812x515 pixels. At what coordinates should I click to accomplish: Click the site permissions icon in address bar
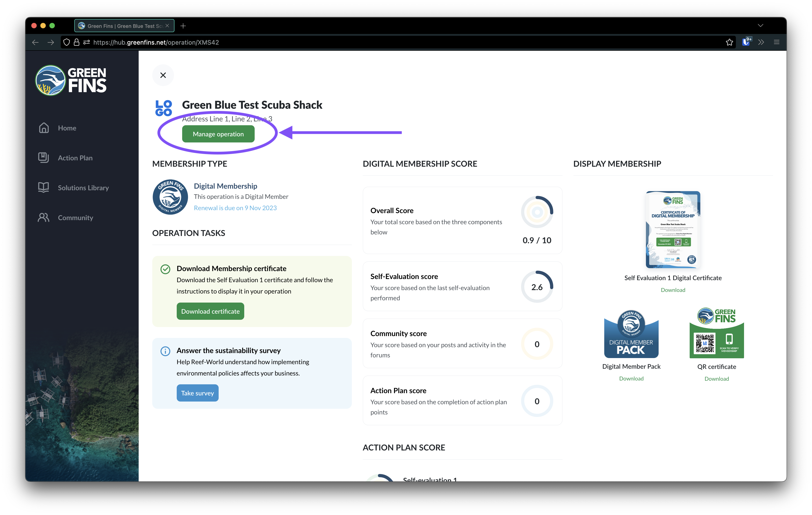[87, 42]
